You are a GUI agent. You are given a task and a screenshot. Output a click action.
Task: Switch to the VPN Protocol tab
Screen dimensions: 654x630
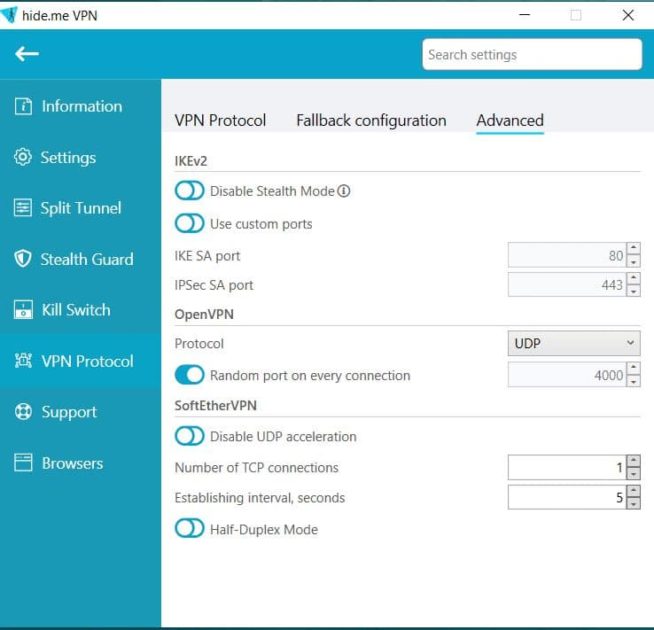[x=220, y=121]
